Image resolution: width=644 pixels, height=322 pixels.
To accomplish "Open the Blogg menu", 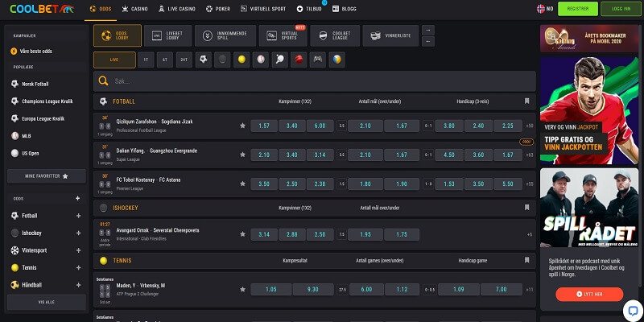I will tap(345, 9).
